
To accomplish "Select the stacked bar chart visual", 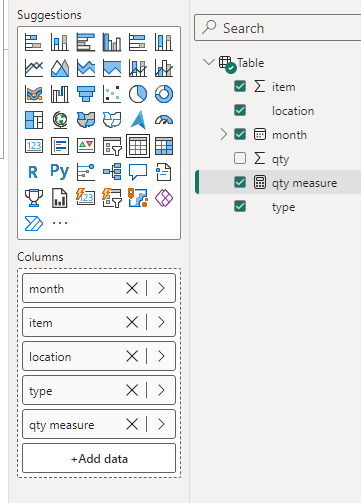I will tap(34, 42).
